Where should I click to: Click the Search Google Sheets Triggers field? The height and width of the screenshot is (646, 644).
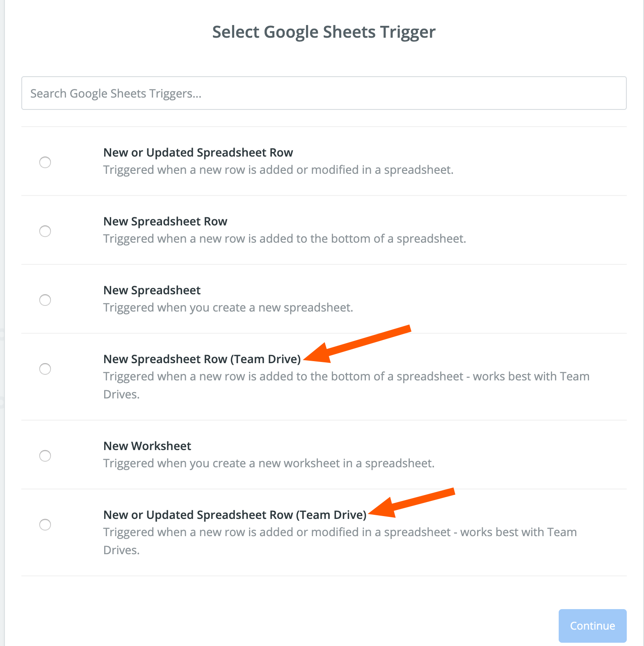[324, 93]
